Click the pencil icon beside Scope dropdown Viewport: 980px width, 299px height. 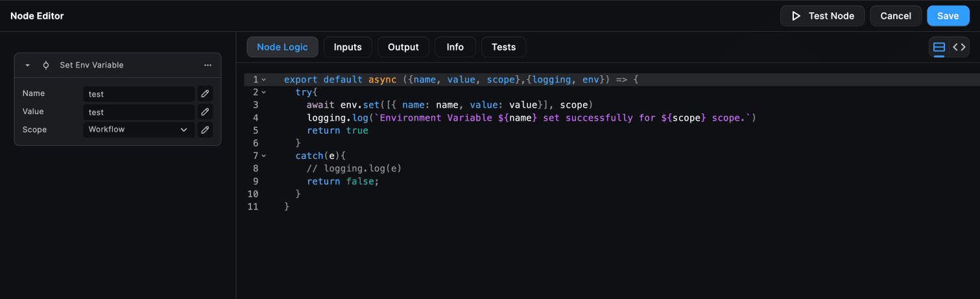click(x=205, y=130)
